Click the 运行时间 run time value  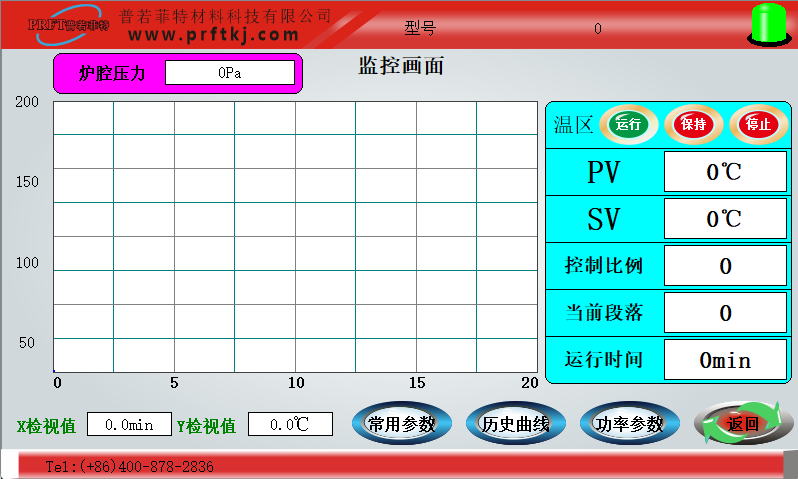coord(725,360)
